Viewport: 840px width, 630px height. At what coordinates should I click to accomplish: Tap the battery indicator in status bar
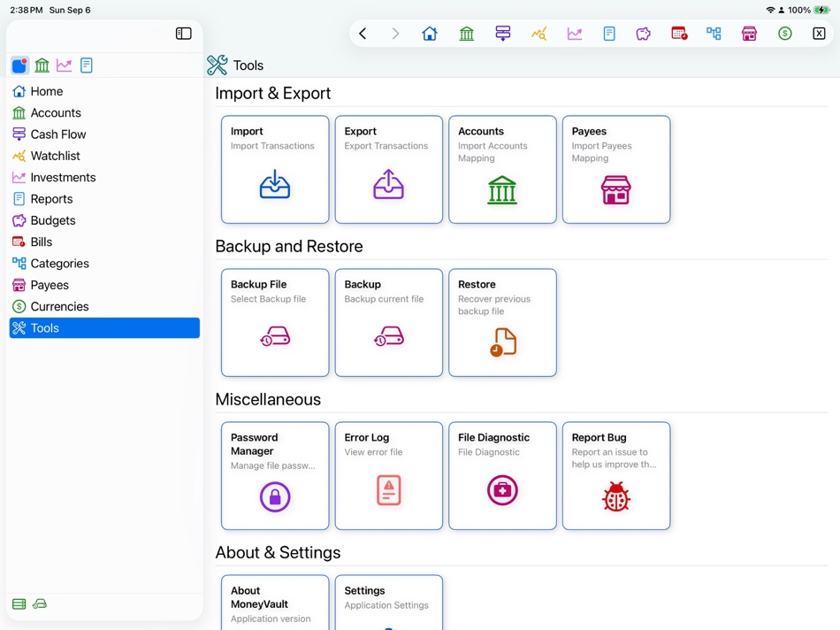(x=821, y=10)
